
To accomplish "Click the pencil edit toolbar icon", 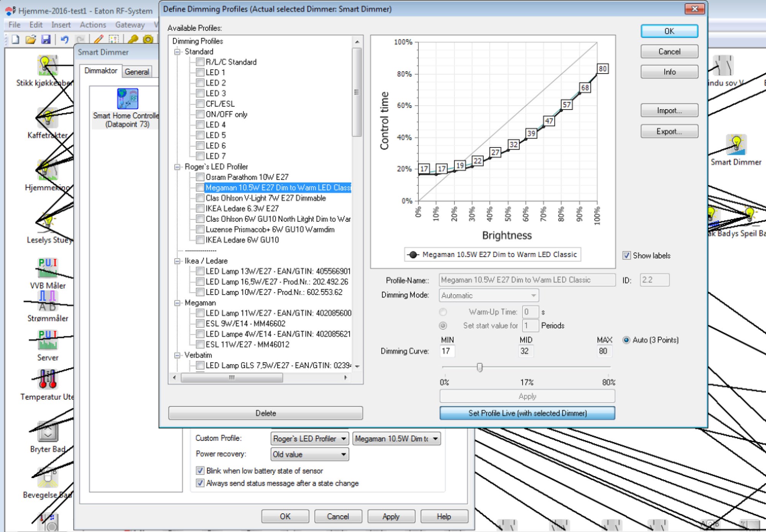I will point(99,39).
